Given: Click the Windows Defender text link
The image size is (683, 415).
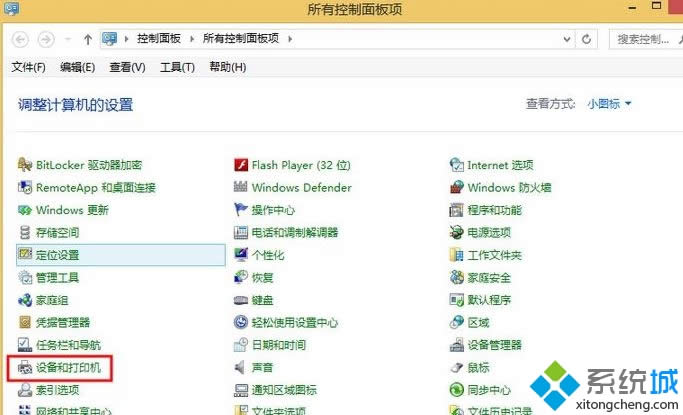Looking at the screenshot, I should click(301, 188).
